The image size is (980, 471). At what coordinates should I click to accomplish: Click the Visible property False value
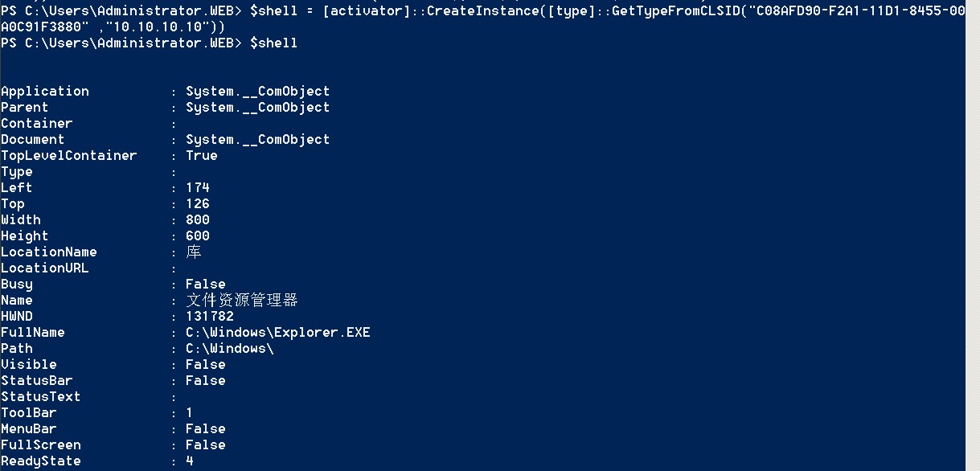click(206, 364)
